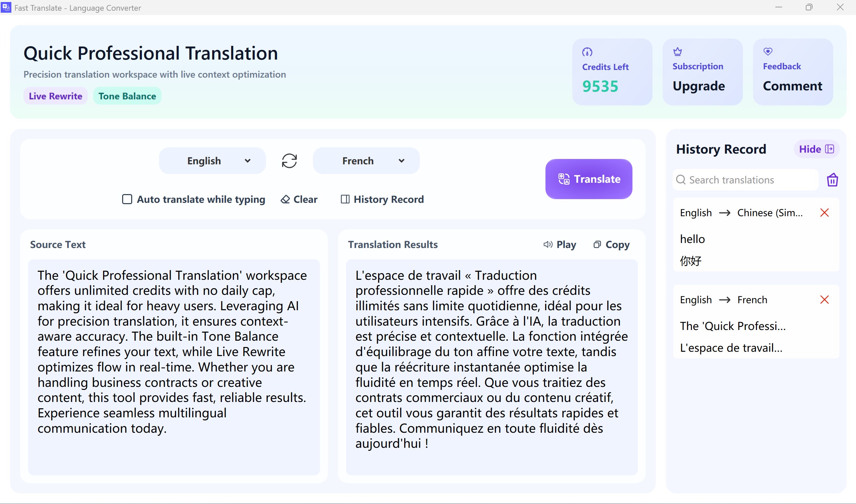
Task: Close the Fast Translate window
Action: point(840,7)
